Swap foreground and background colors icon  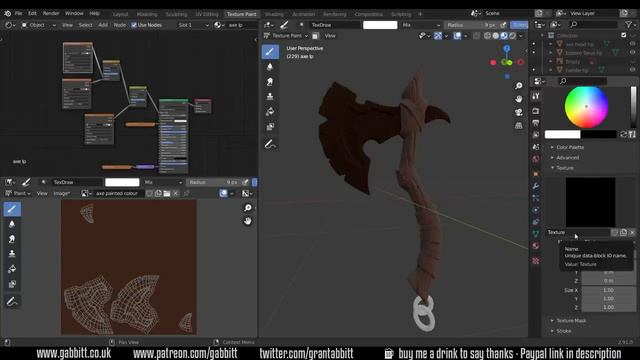point(623,134)
